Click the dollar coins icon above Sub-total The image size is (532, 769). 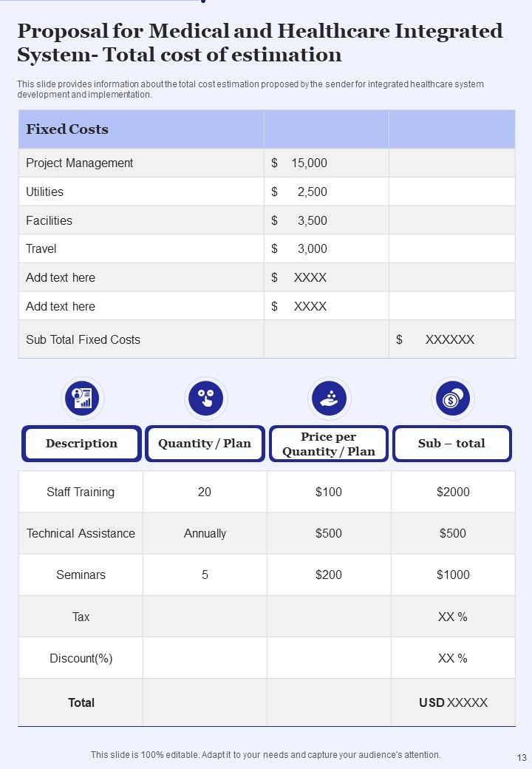pos(451,399)
